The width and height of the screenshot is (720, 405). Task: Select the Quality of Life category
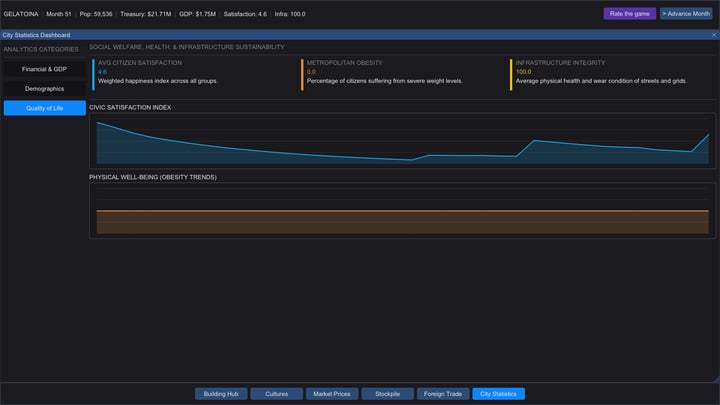pyautogui.click(x=45, y=108)
